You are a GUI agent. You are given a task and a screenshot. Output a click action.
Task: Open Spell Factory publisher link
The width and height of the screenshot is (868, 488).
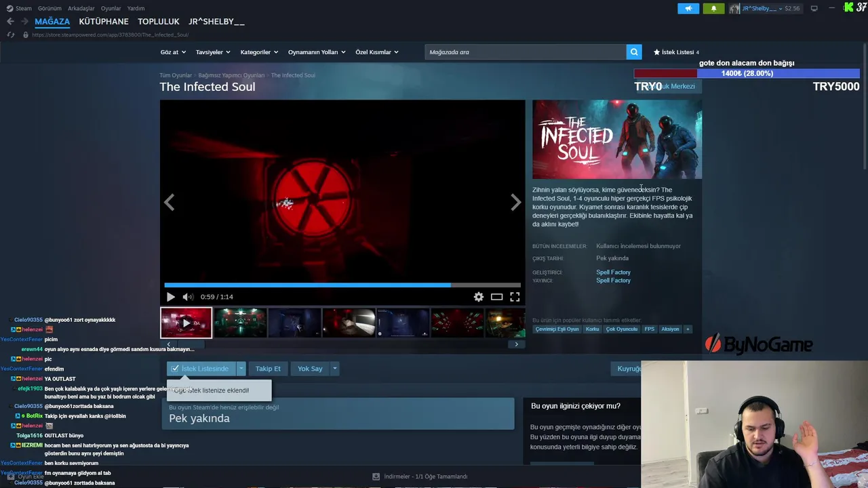point(613,281)
